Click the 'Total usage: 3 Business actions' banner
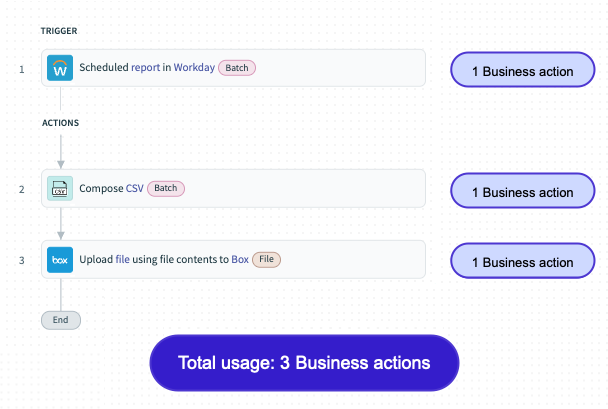 pos(304,363)
